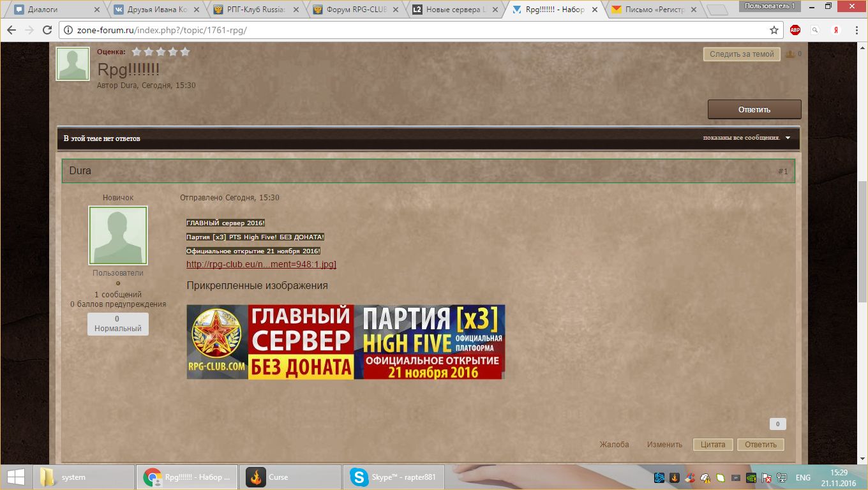This screenshot has width=868, height=490.
Task: Click the Жалоба link
Action: (x=614, y=445)
